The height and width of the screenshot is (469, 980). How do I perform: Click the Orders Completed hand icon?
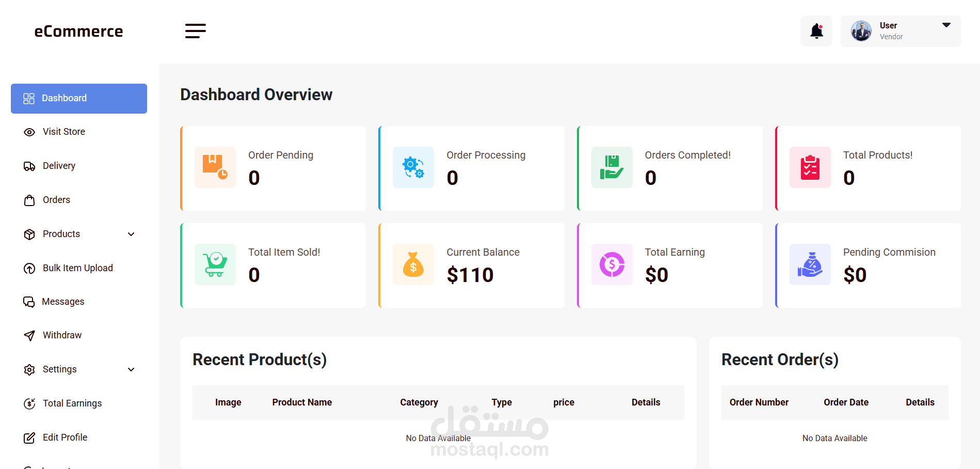tap(612, 167)
